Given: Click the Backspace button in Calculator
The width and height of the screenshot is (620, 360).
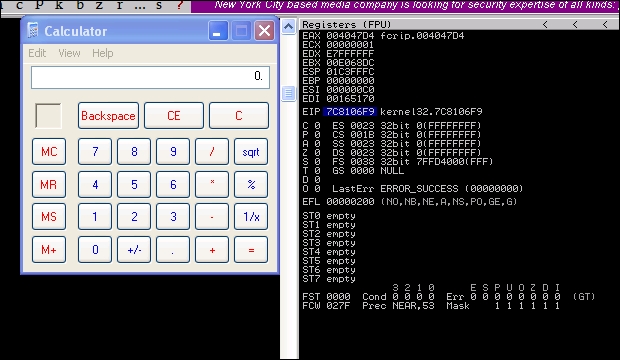Looking at the screenshot, I should (x=108, y=116).
